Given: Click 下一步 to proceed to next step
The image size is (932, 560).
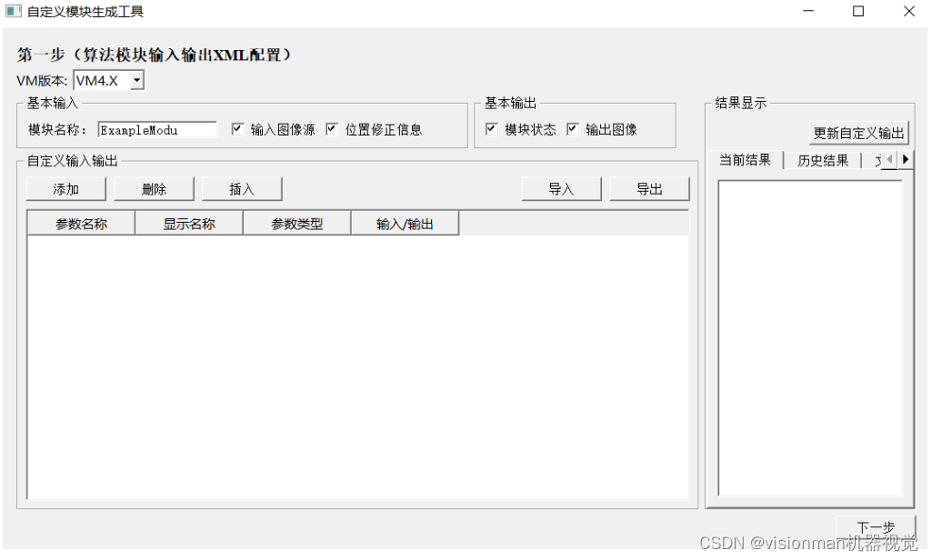Looking at the screenshot, I should coord(875,527).
